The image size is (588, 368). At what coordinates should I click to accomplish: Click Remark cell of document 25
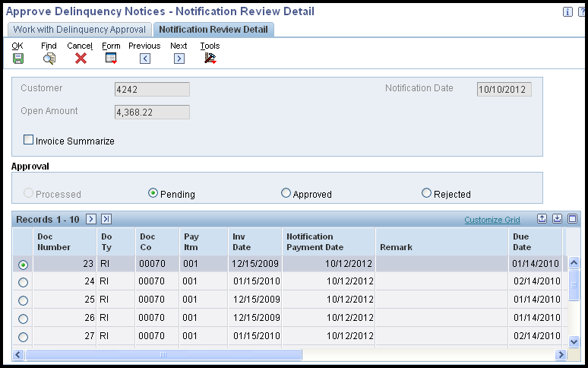442,300
